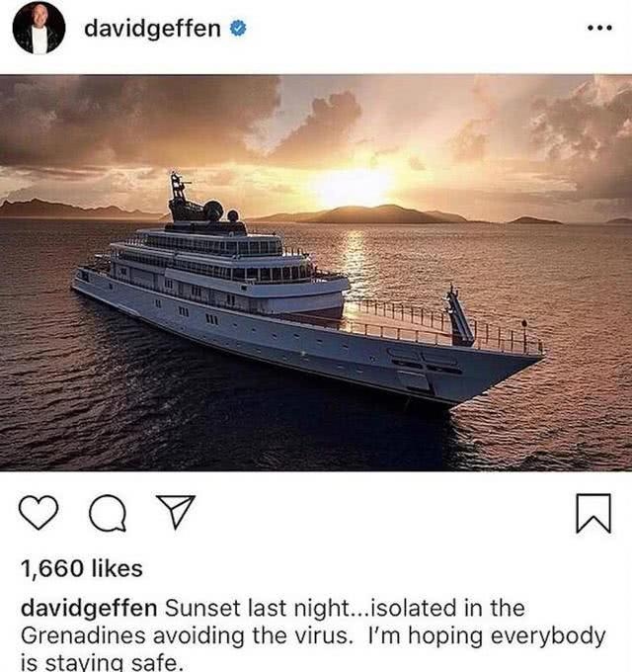The height and width of the screenshot is (672, 632).
Task: Share the post with paper plane icon
Action: pyautogui.click(x=176, y=512)
